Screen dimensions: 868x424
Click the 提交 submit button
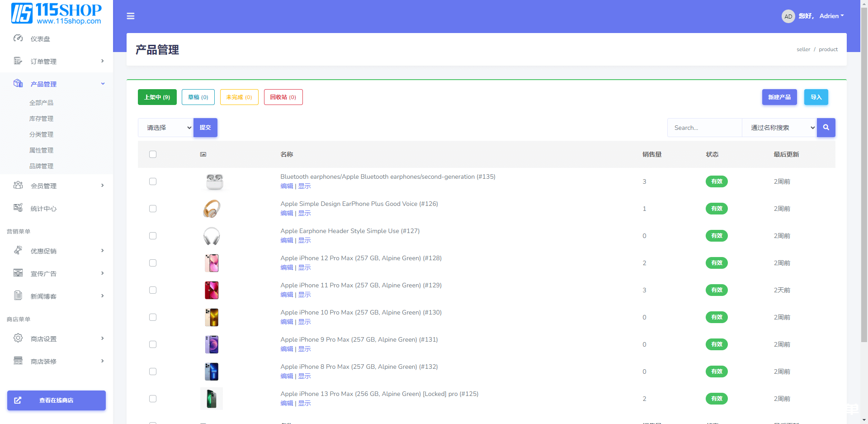point(205,128)
